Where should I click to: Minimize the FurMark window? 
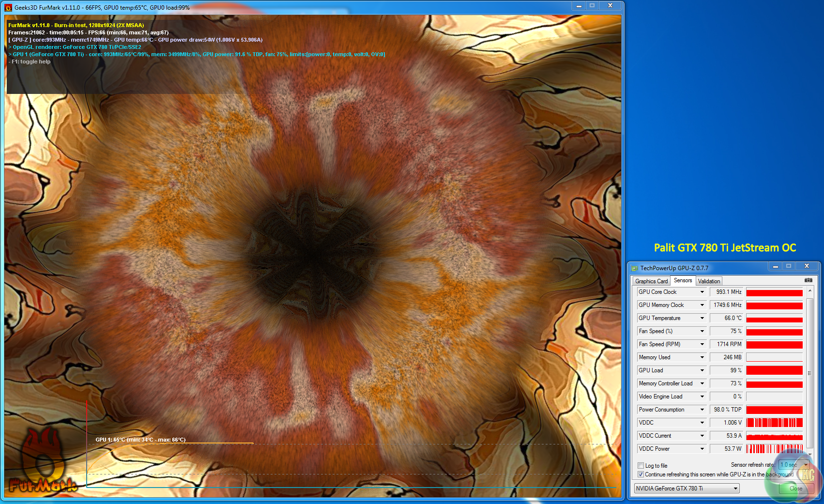(x=579, y=6)
